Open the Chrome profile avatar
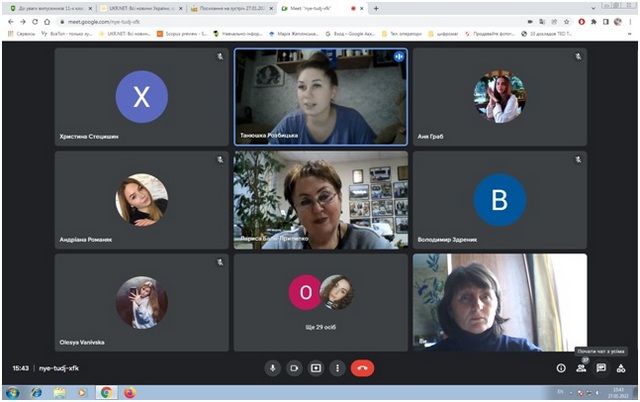The width and height of the screenshot is (640, 402). coord(618,22)
